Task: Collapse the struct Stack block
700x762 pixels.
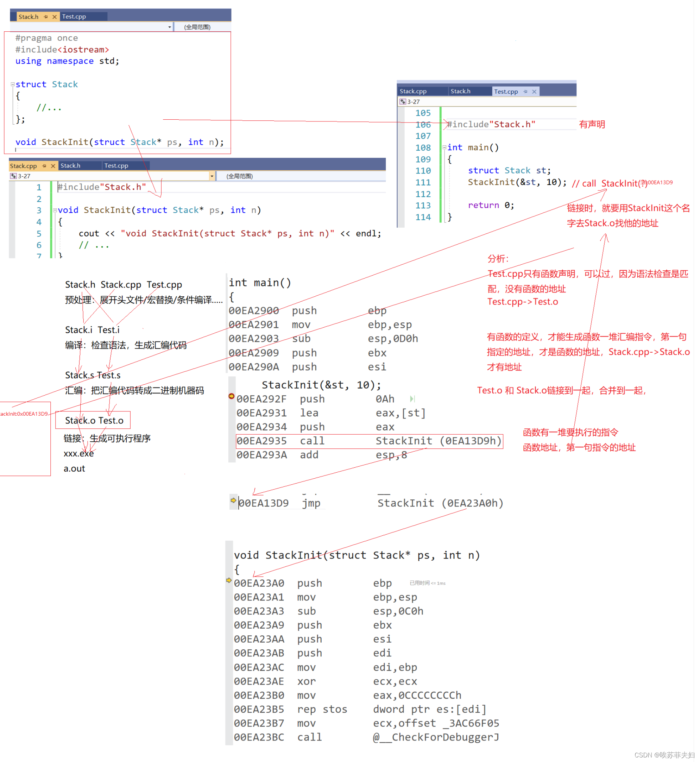Action: [13, 84]
